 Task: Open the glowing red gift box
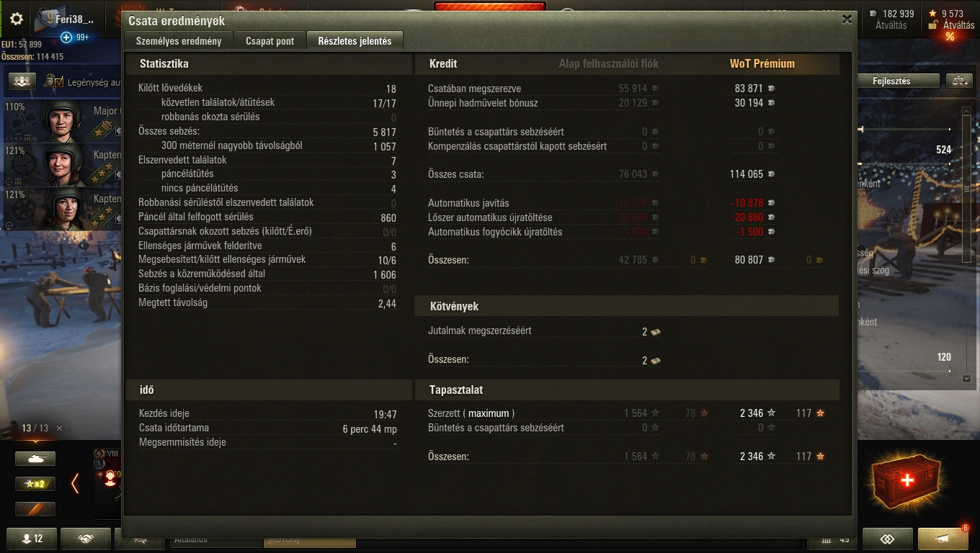[x=906, y=481]
